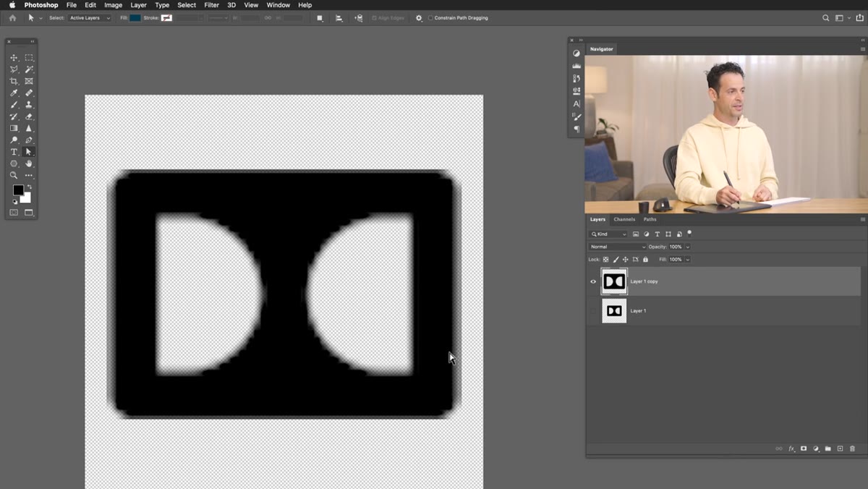Select the Crop tool
868x489 pixels.
(x=14, y=81)
